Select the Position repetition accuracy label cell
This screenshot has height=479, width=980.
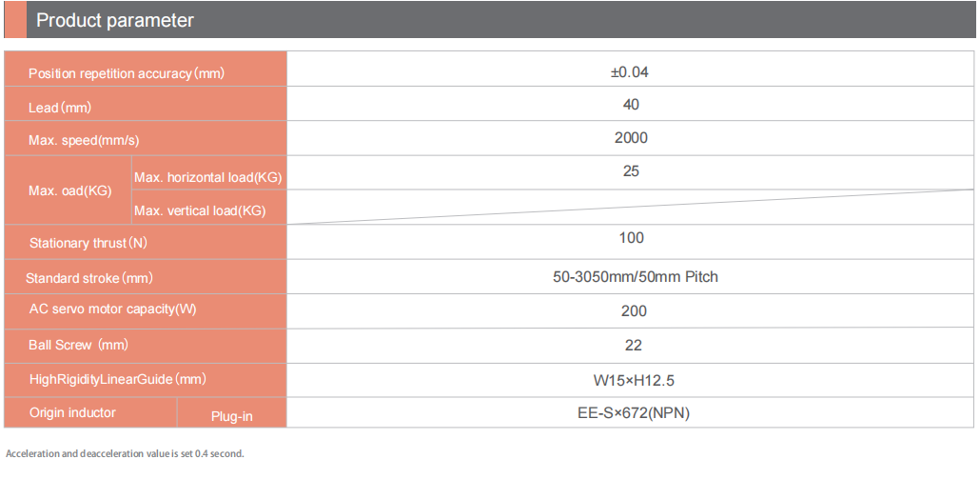pos(127,73)
